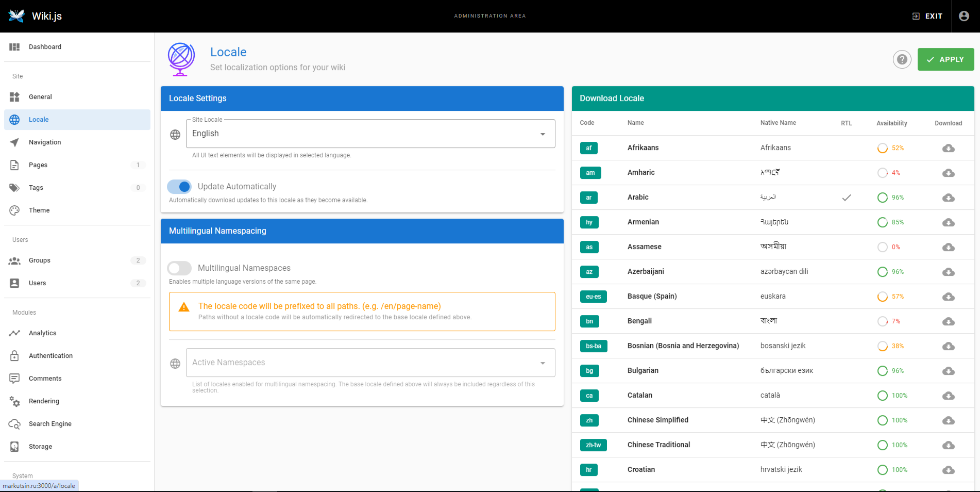Select Locale in the sidebar
The width and height of the screenshot is (980, 492).
[x=77, y=120]
